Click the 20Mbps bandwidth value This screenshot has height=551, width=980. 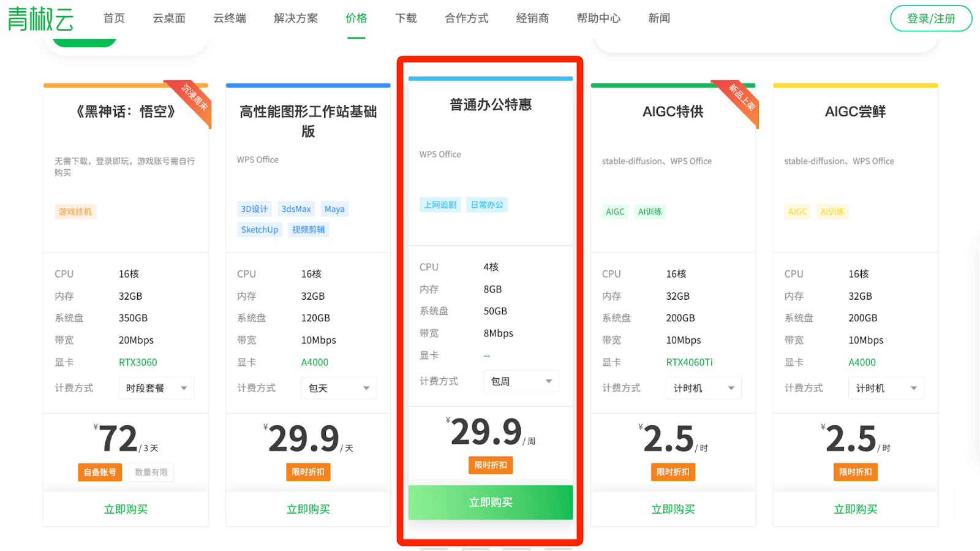click(x=137, y=340)
